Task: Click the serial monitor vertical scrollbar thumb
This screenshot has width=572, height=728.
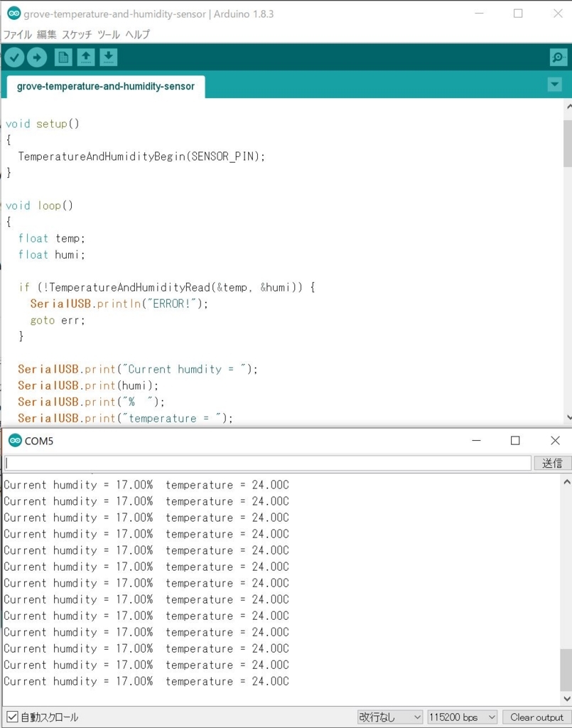Action: pos(566,670)
